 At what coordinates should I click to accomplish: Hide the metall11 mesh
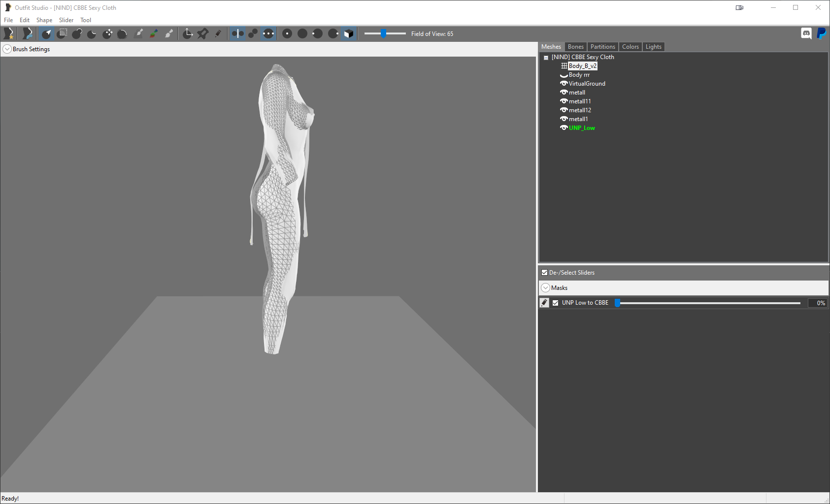[x=564, y=101]
